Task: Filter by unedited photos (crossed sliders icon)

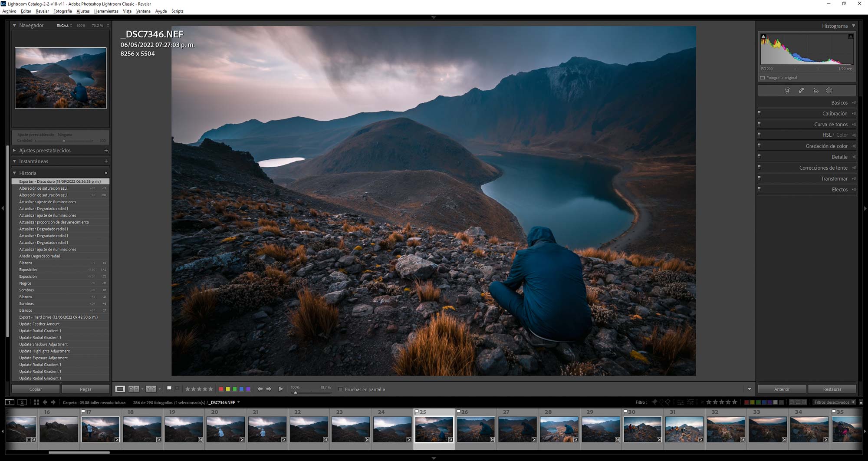Action: pos(690,402)
